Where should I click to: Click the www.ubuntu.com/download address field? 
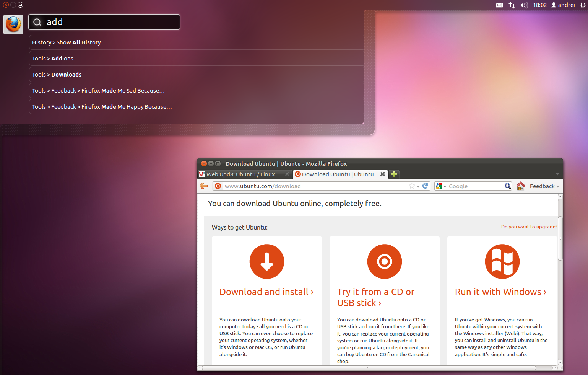click(x=315, y=186)
